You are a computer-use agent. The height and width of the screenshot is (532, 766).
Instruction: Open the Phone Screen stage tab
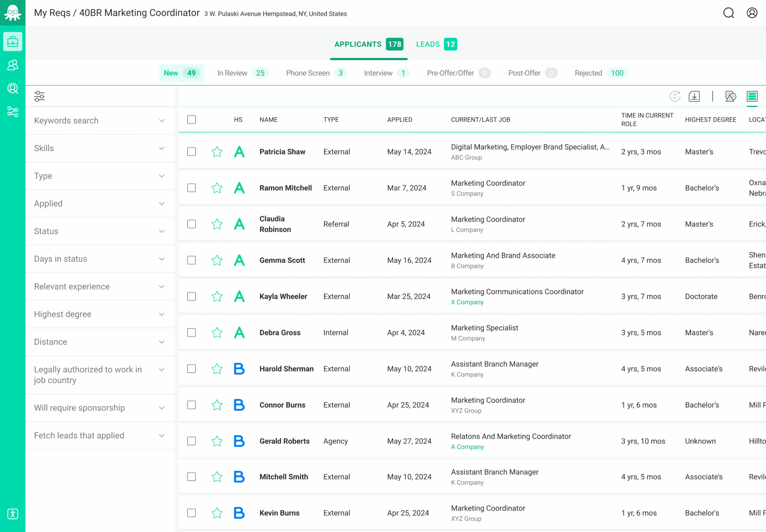tap(316, 73)
